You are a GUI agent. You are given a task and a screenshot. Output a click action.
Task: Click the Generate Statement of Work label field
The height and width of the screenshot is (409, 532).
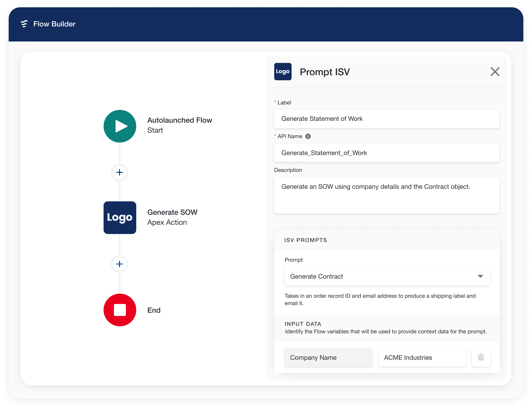point(387,119)
